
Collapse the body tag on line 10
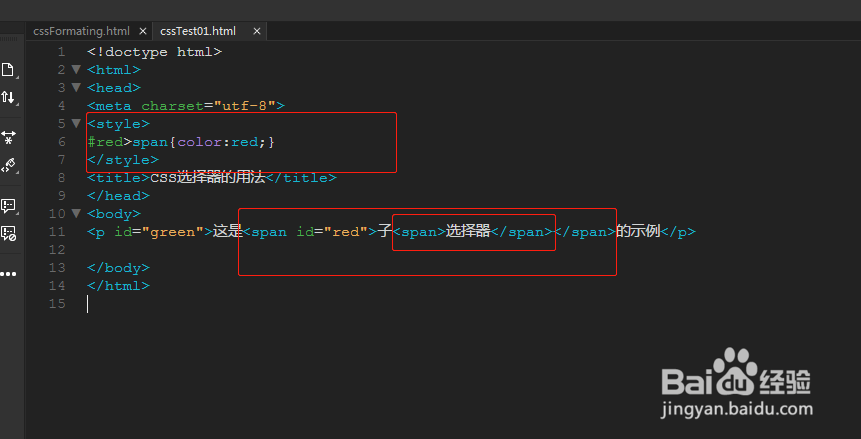(x=76, y=213)
